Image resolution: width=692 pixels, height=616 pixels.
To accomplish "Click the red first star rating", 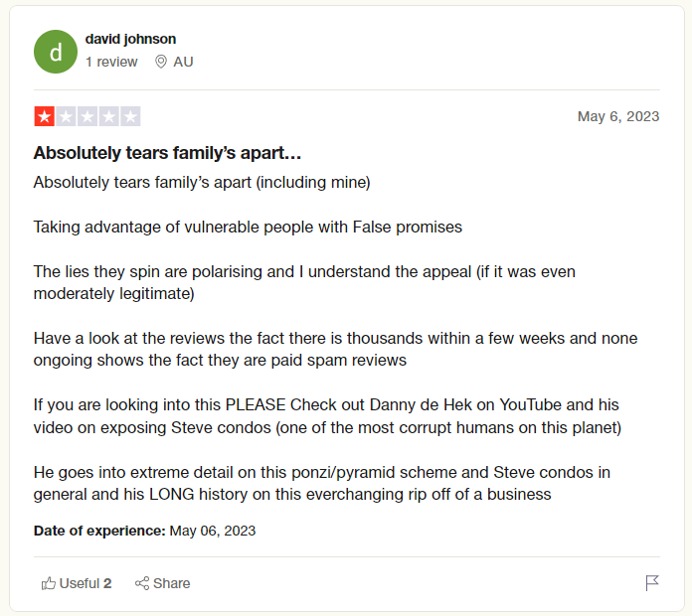I will click(44, 116).
